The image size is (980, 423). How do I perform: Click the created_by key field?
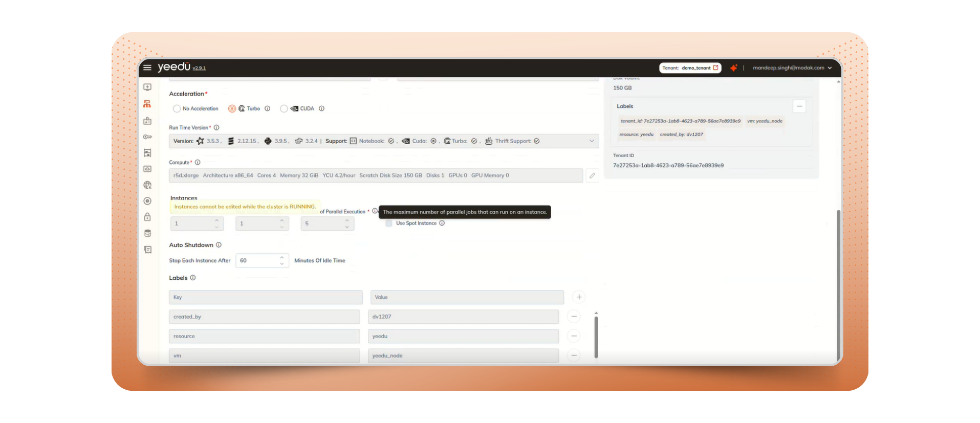[265, 317]
